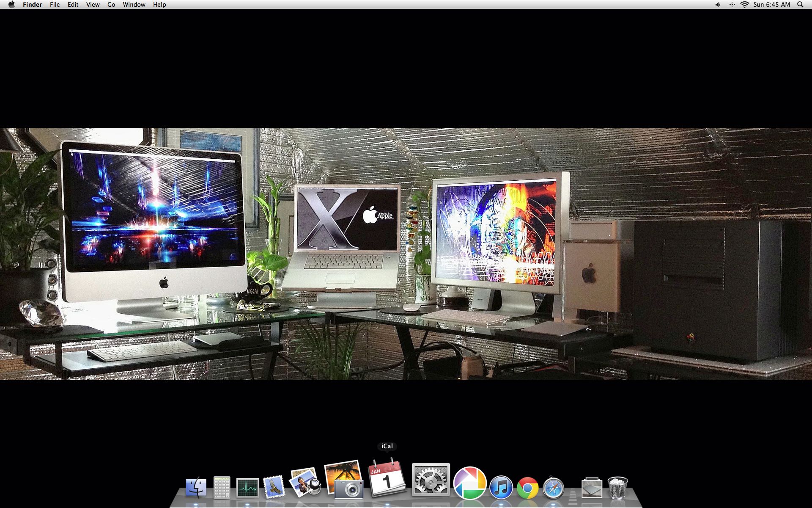Open Finder from the Dock
The width and height of the screenshot is (812, 508).
pyautogui.click(x=196, y=488)
